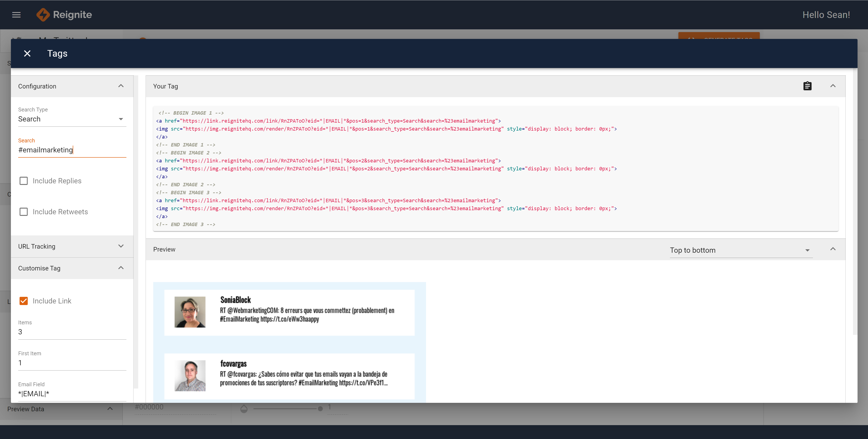Click SoniaBlock's profile photo in preview
868x439 pixels.
click(x=190, y=312)
